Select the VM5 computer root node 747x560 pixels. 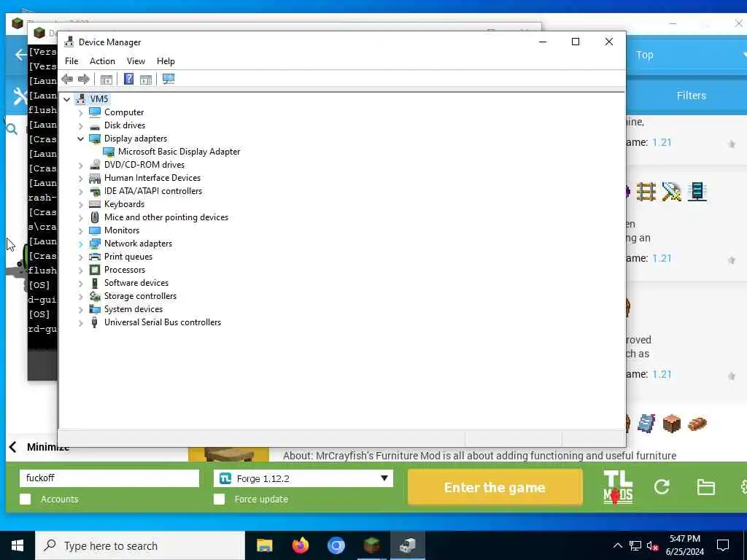click(99, 99)
